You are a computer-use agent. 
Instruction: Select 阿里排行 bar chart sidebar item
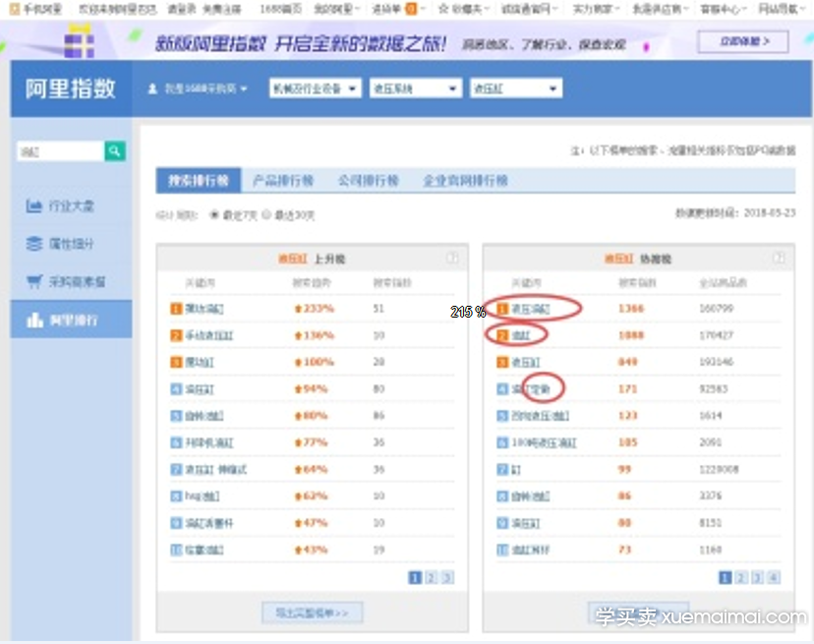click(71, 320)
